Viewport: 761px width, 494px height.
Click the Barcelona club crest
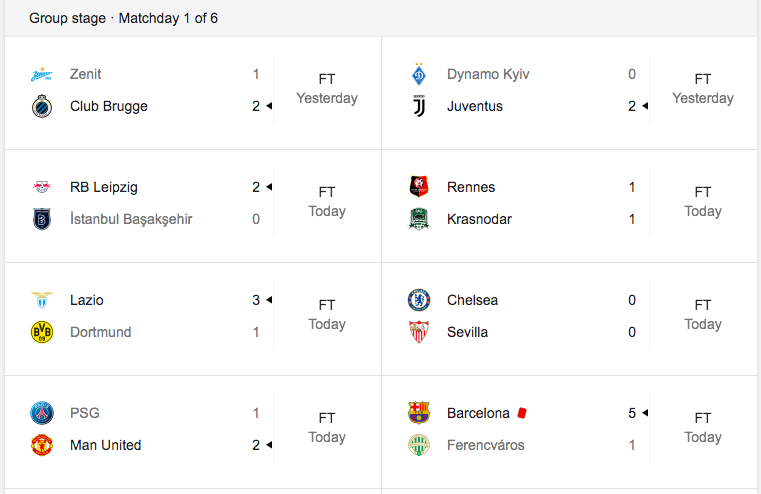419,413
